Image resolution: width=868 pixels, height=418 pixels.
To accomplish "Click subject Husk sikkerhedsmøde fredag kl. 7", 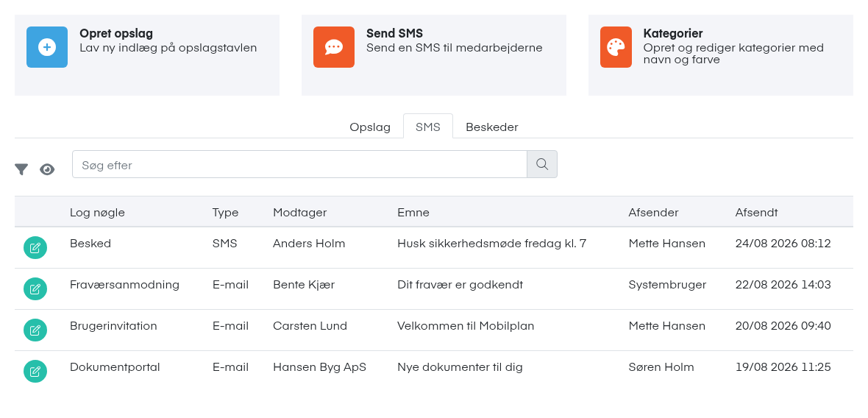I will [491, 244].
